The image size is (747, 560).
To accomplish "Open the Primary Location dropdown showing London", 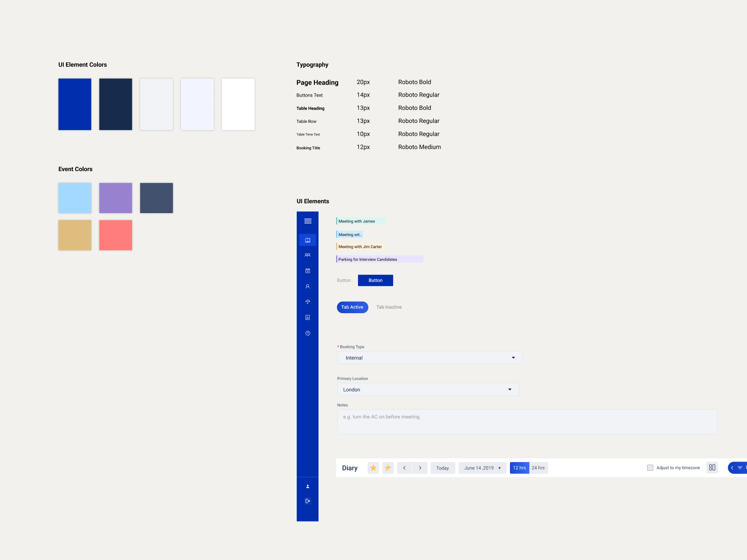I will coord(428,389).
